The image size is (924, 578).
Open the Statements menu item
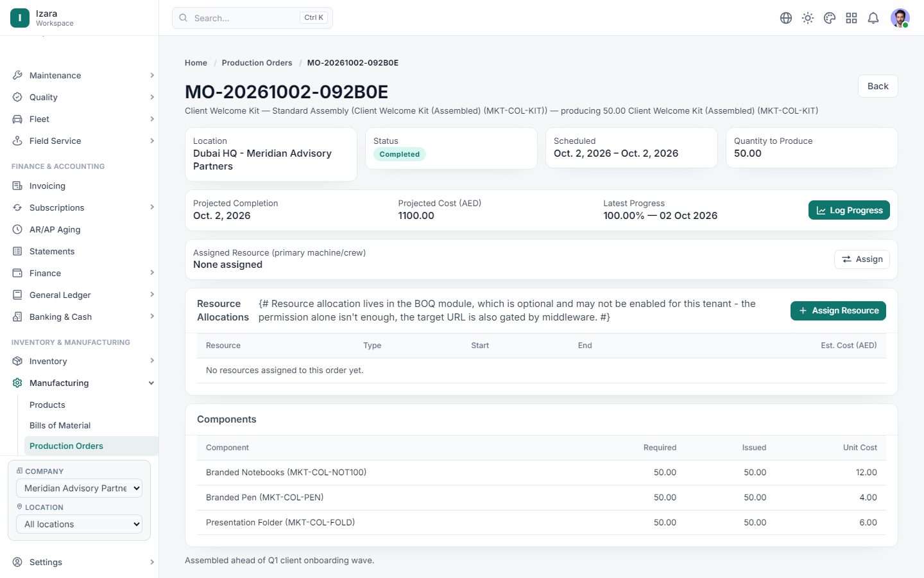coord(52,251)
